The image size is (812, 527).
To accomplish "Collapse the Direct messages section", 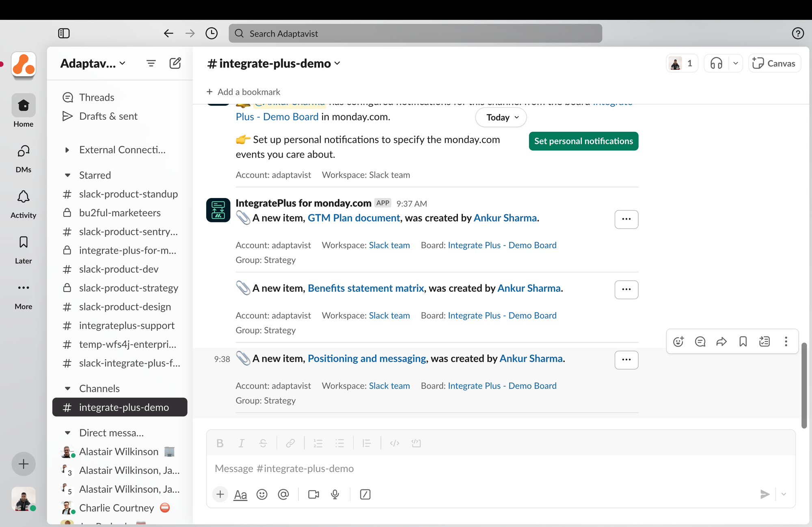I will click(67, 433).
